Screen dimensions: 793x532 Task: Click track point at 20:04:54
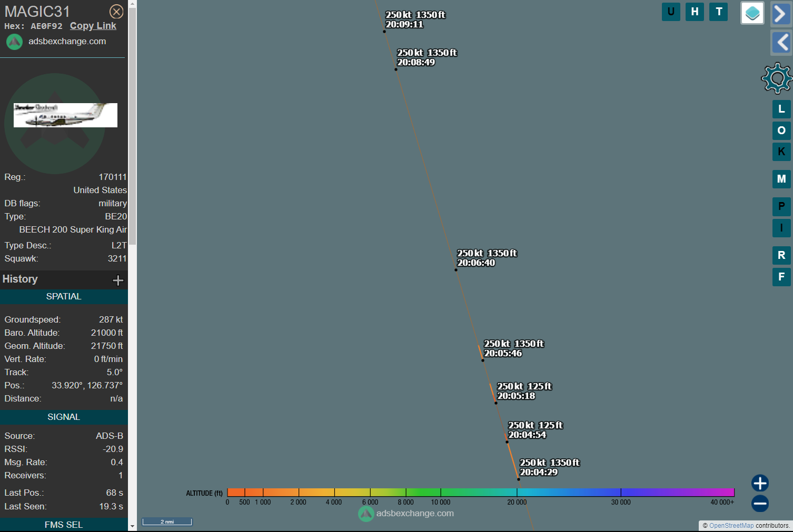[507, 442]
